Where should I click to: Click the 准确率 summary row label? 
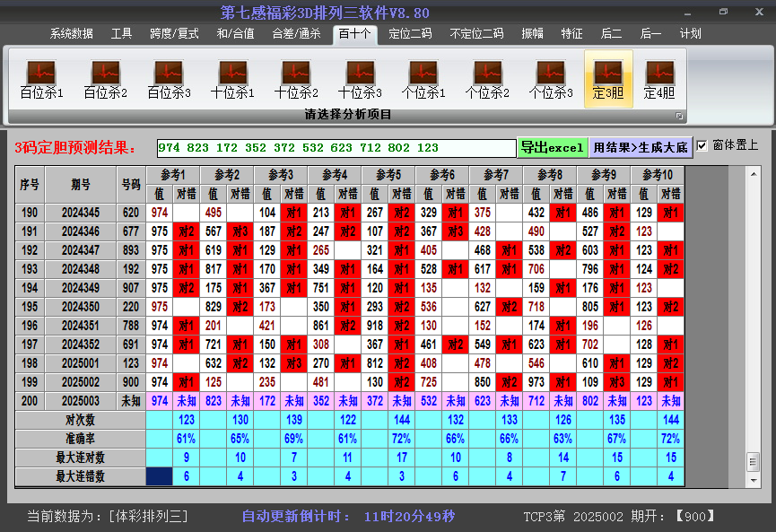tap(80, 439)
